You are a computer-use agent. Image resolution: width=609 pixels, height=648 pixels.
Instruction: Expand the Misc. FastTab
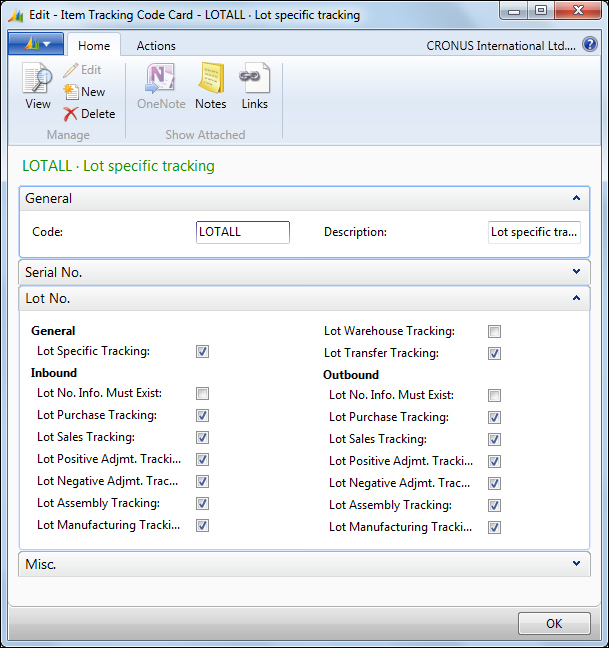tap(576, 563)
